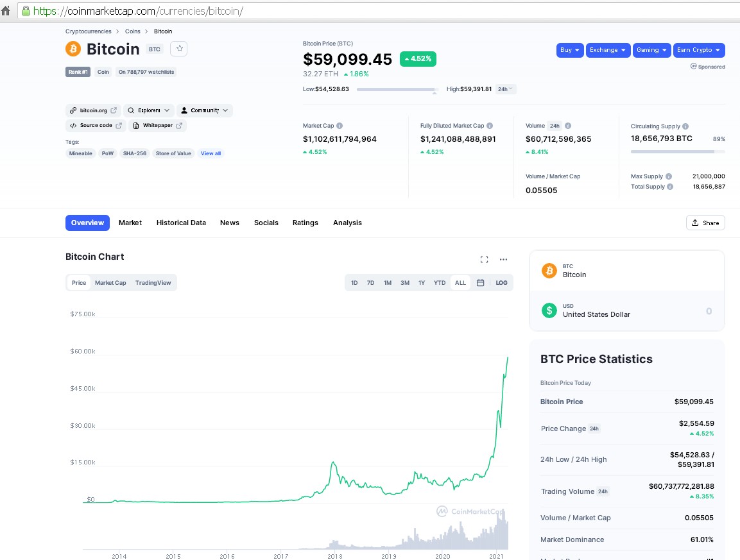This screenshot has width=740, height=560.
Task: Open the Ratings tab
Action: (305, 223)
